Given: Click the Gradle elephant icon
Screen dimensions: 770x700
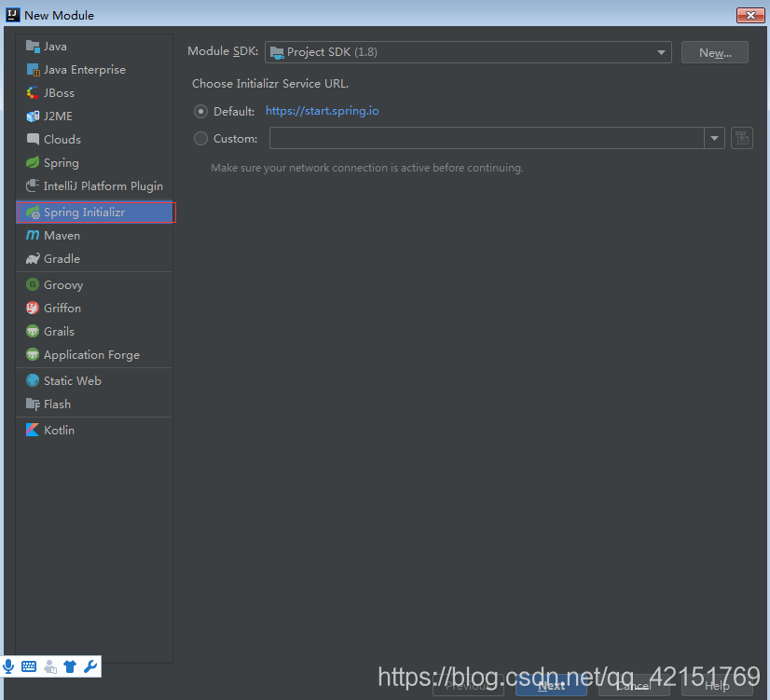Looking at the screenshot, I should (33, 259).
